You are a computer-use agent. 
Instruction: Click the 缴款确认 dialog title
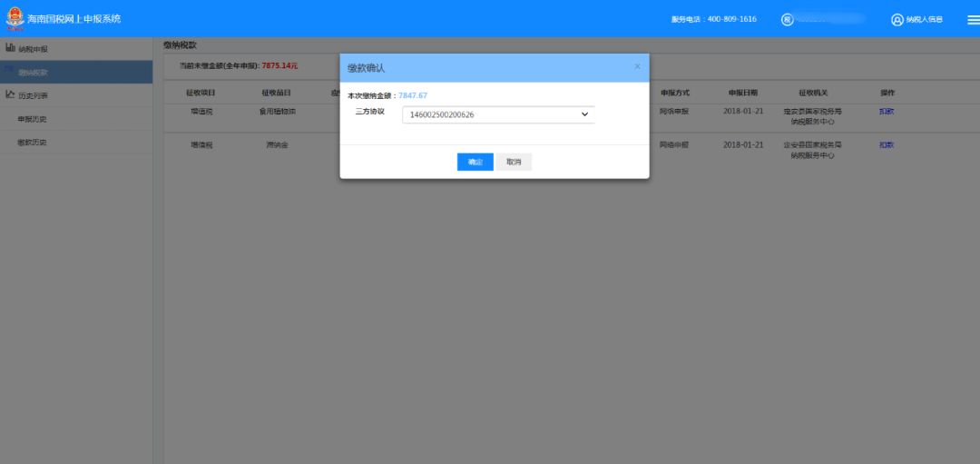pyautogui.click(x=367, y=68)
